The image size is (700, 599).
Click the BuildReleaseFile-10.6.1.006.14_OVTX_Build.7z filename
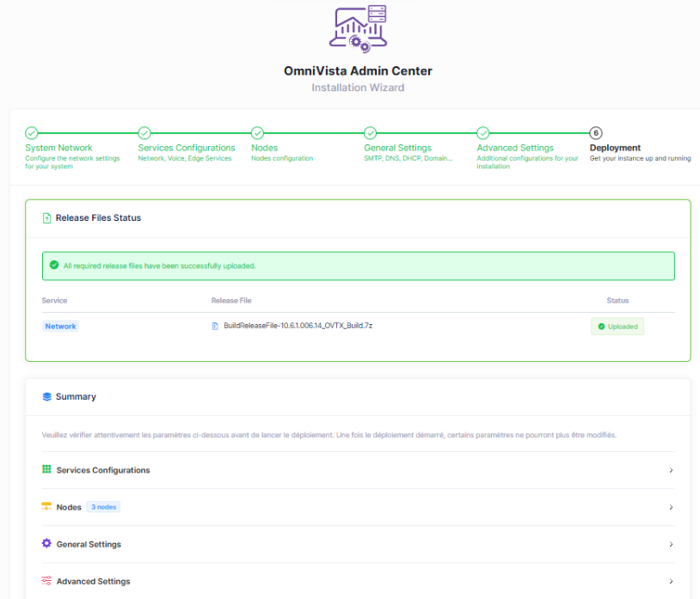coord(298,326)
